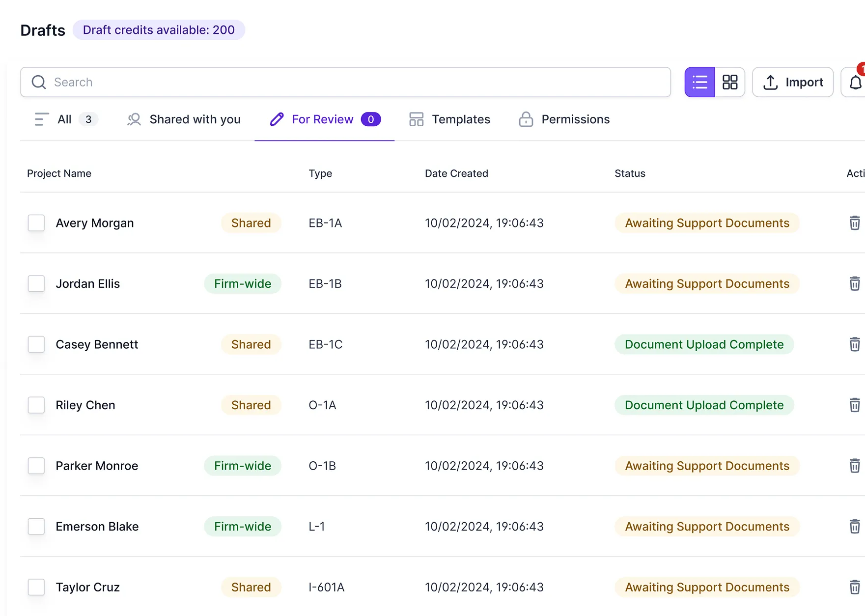This screenshot has width=865, height=616.
Task: Switch to list view layout
Action: 699,82
